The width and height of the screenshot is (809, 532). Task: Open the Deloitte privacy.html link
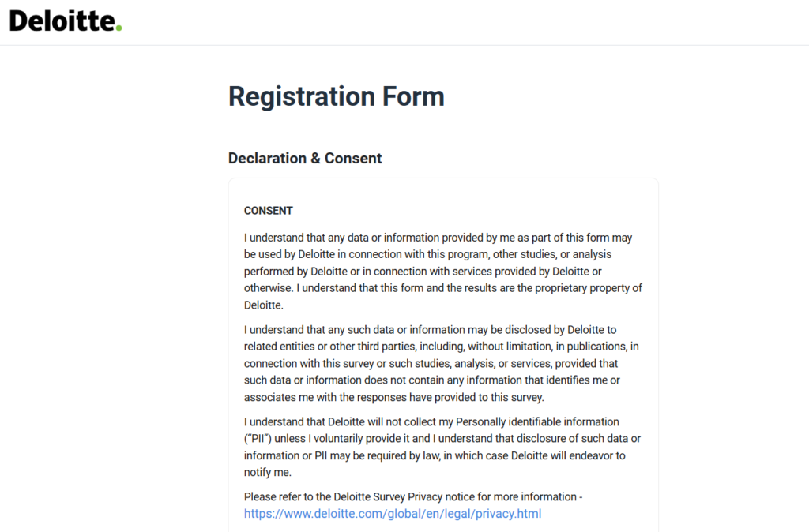[393, 514]
